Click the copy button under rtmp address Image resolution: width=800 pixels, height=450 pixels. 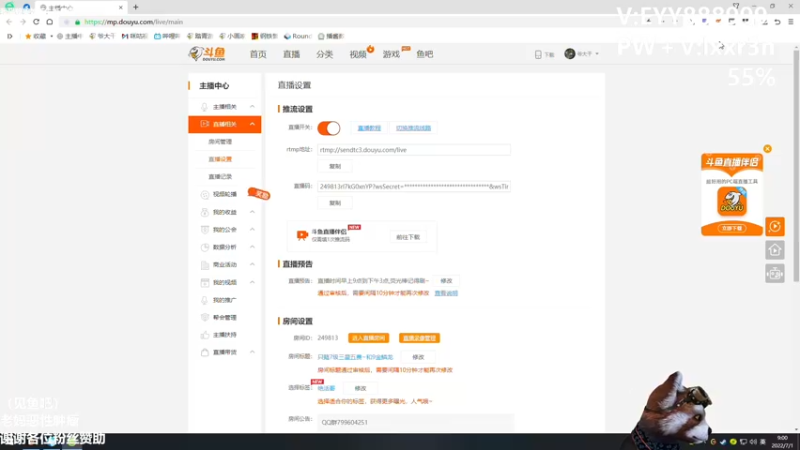click(335, 166)
